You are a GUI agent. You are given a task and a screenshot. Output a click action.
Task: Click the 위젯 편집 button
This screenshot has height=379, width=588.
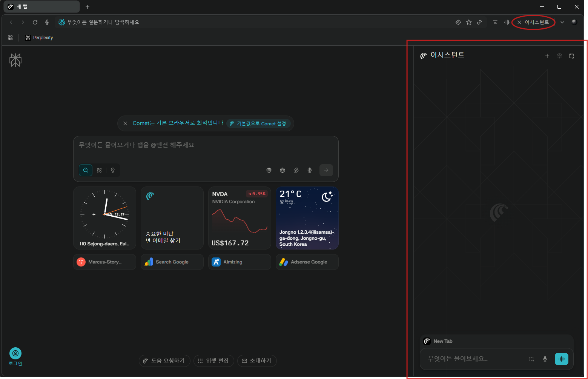(214, 361)
